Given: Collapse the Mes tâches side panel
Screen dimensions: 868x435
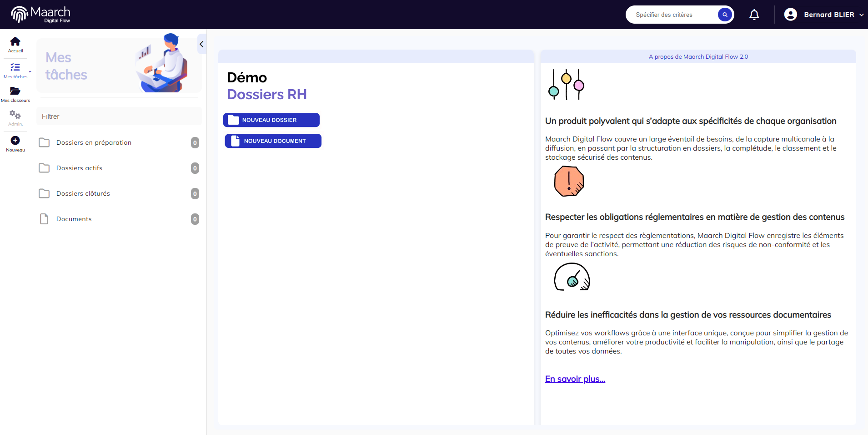Looking at the screenshot, I should click(201, 44).
